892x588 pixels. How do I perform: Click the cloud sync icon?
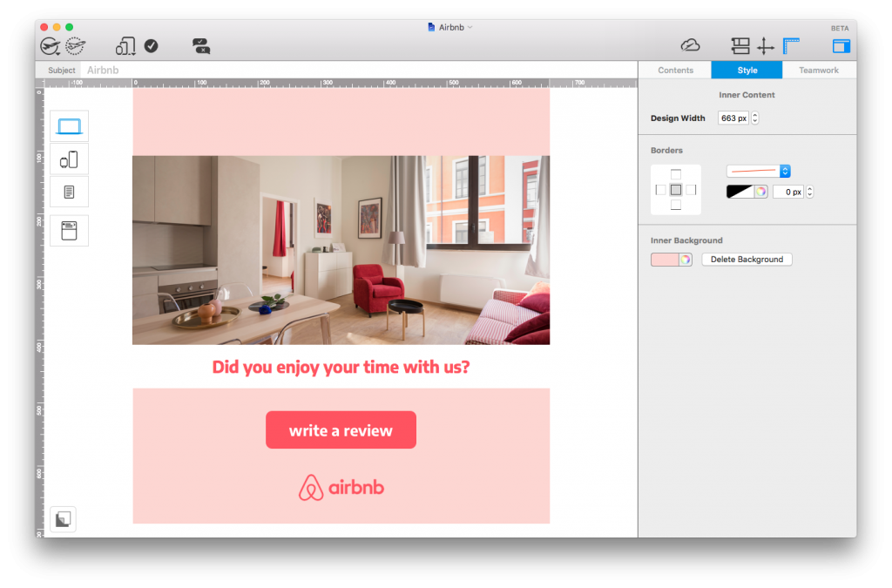[691, 45]
